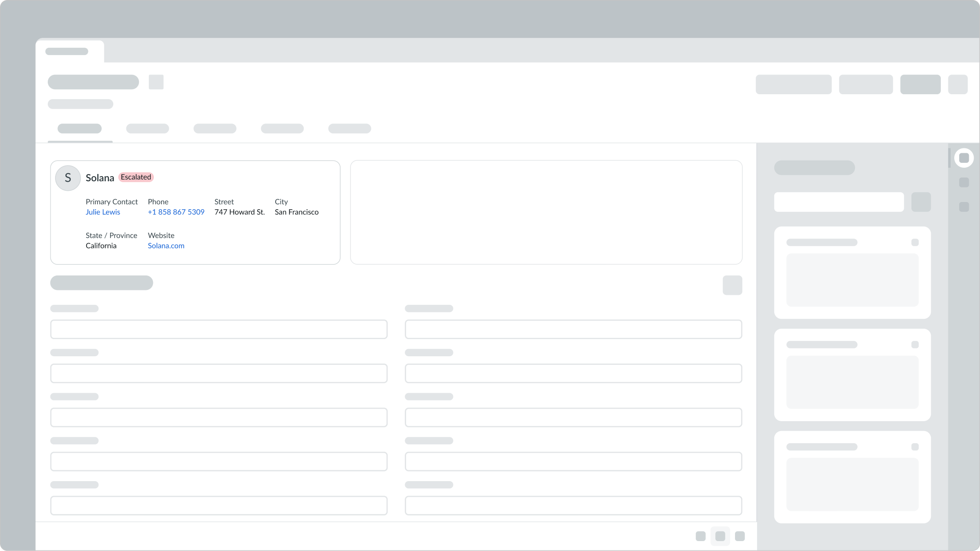Toggle the Escalated badge on the Solana account
The height and width of the screenshot is (551, 980).
click(x=135, y=177)
